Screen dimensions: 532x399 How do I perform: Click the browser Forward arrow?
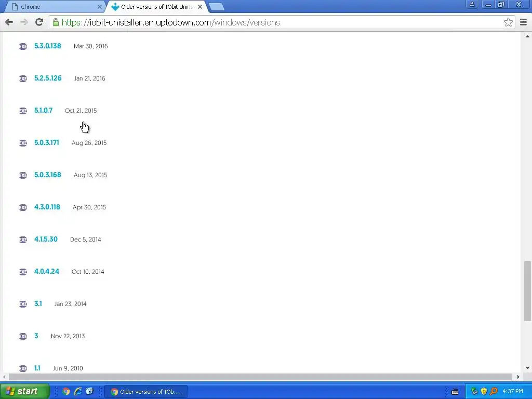click(24, 22)
